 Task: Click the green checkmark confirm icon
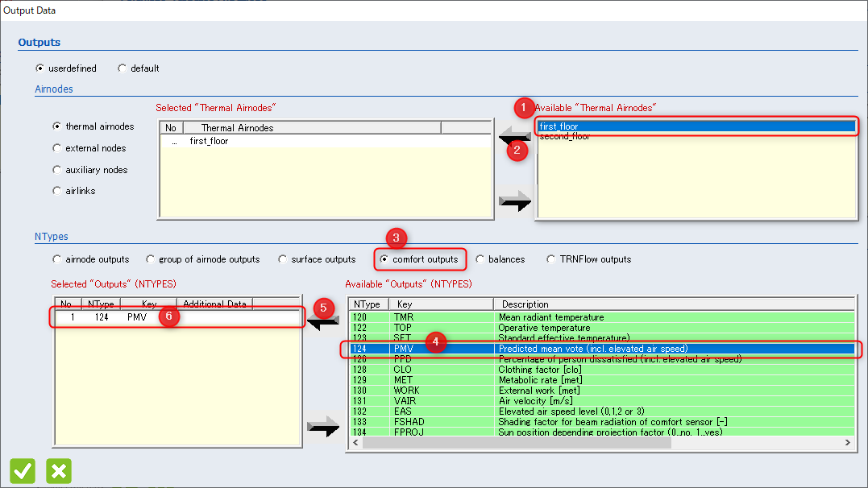pos(23,471)
